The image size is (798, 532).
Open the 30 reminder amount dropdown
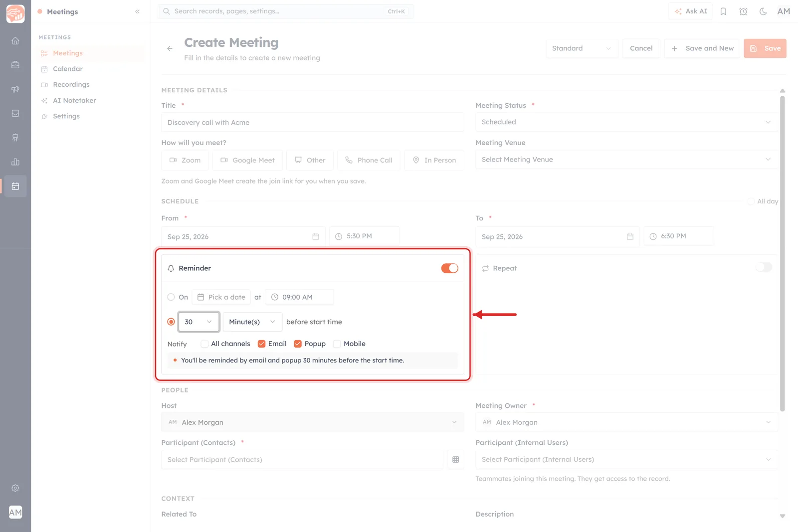[x=199, y=322]
